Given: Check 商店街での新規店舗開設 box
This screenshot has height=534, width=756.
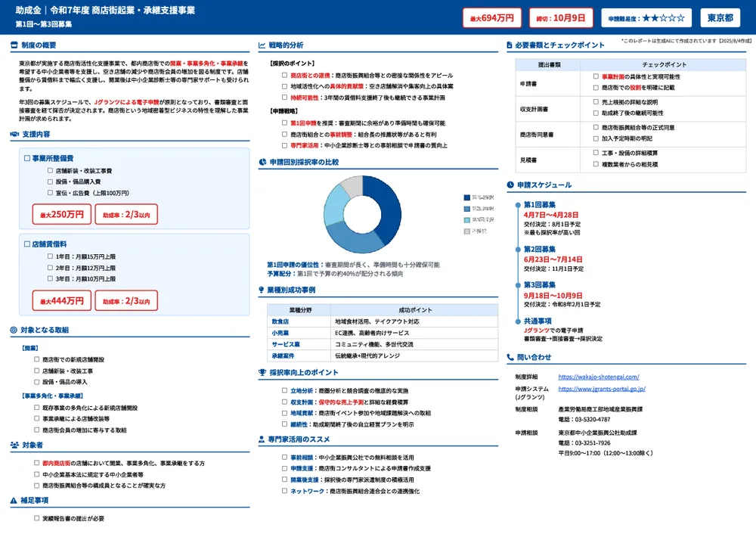Looking at the screenshot, I should tap(36, 359).
